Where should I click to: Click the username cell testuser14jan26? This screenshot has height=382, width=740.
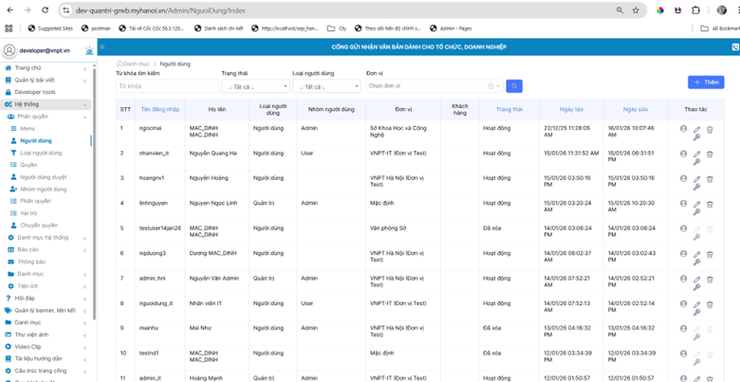click(160, 229)
